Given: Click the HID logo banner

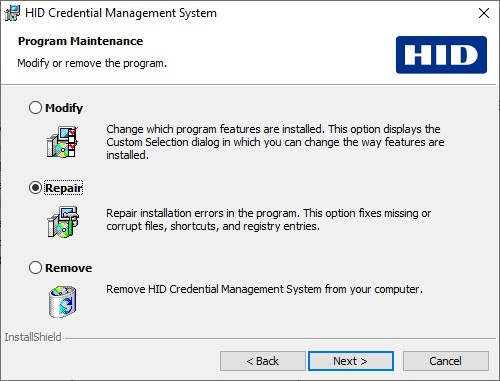Looking at the screenshot, I should point(441,55).
